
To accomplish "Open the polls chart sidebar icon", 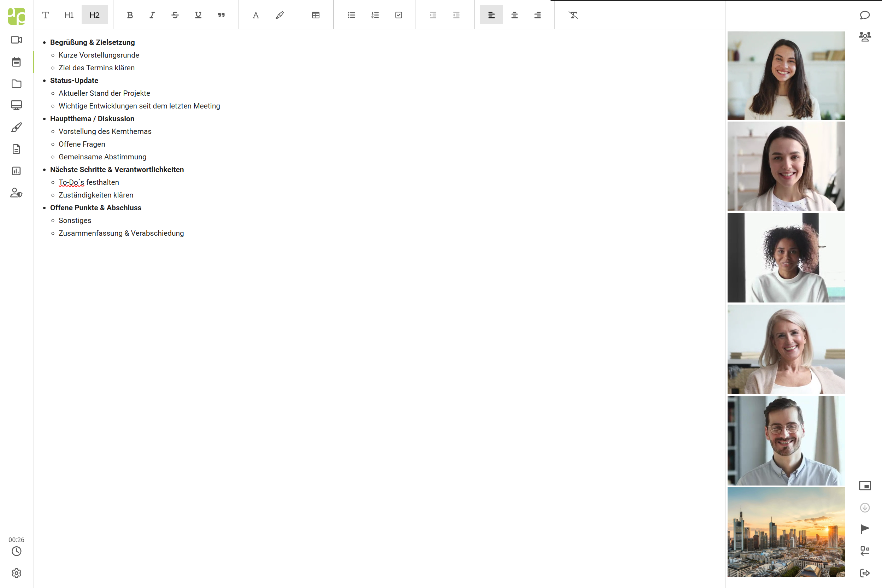I will [17, 171].
